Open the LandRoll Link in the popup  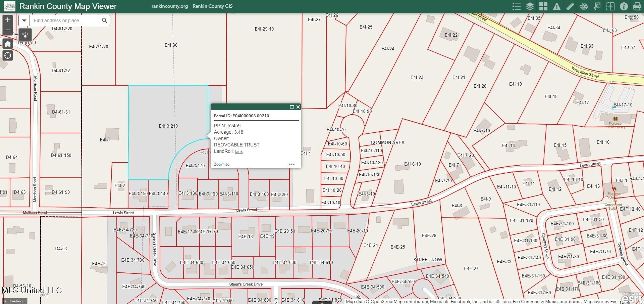[239, 151]
